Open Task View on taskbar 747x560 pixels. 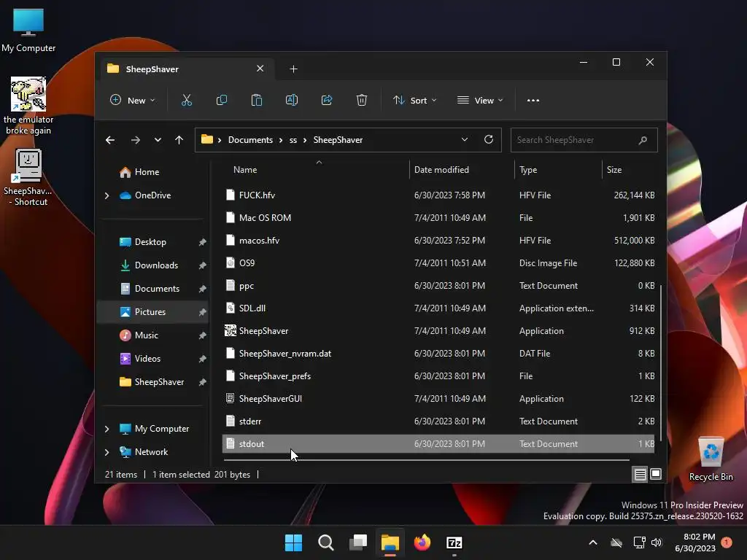[x=357, y=542]
